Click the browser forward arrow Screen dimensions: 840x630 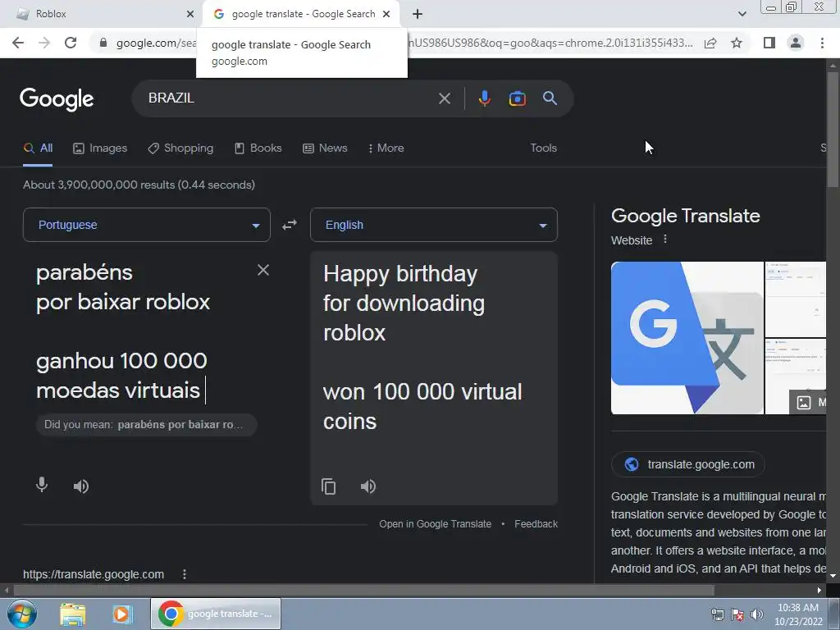tap(44, 43)
